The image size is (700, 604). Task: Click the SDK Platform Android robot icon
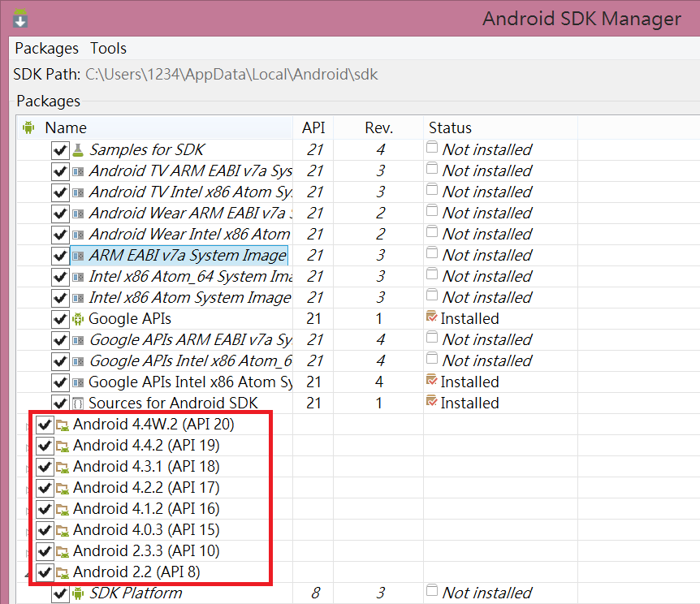point(78,593)
